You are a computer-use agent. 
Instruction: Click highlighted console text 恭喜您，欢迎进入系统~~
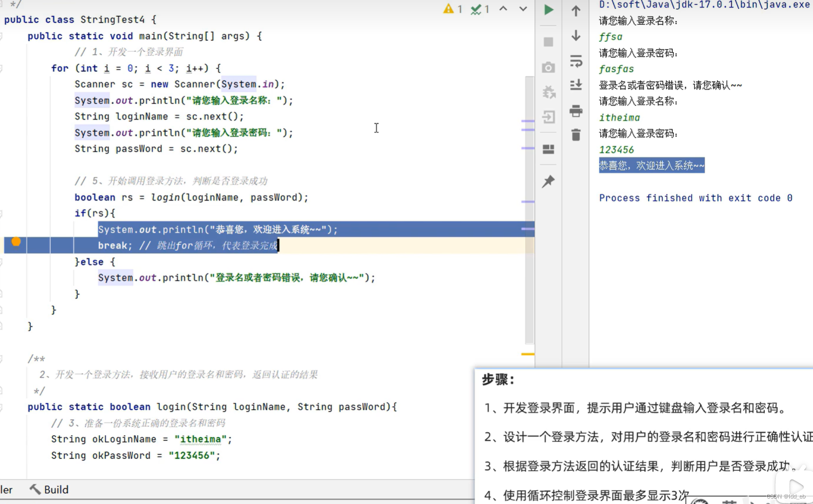point(652,165)
